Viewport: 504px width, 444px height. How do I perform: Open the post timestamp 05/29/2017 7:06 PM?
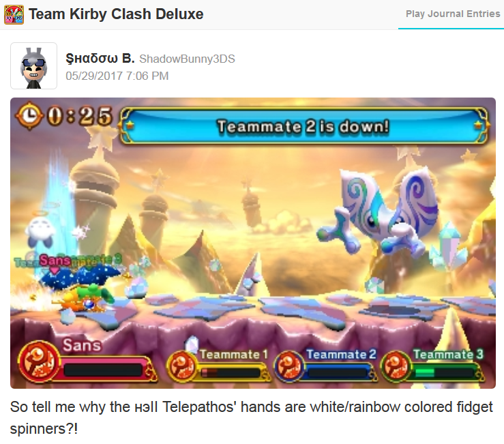(117, 76)
